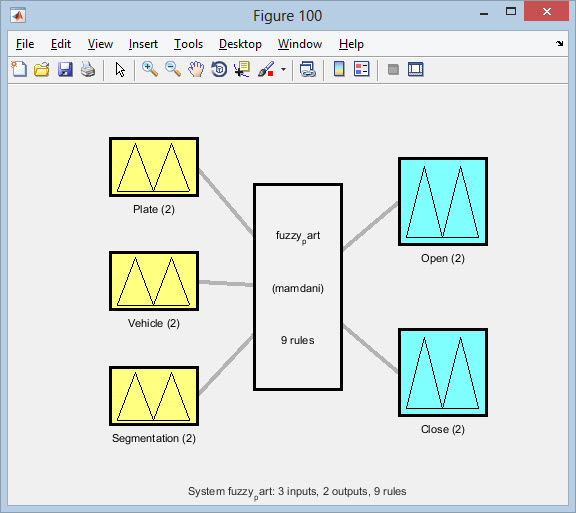The image size is (576, 513).
Task: Save the figure using the floppy disk icon
Action: pos(65,69)
